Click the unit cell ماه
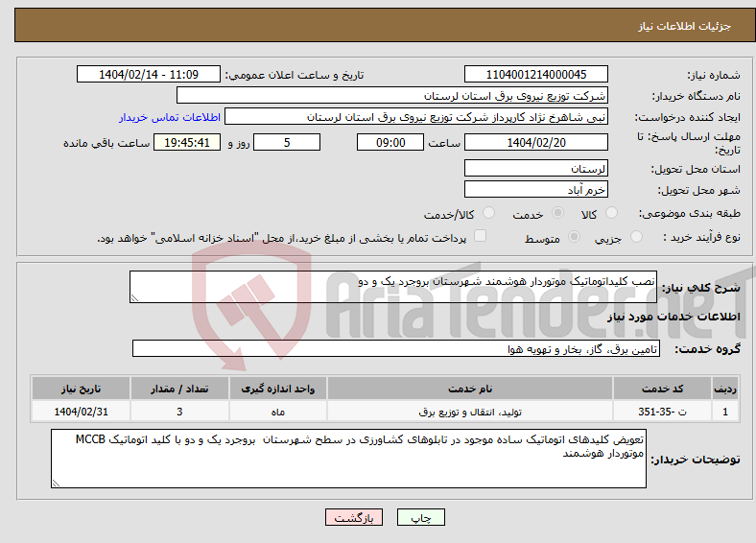 click(x=278, y=412)
